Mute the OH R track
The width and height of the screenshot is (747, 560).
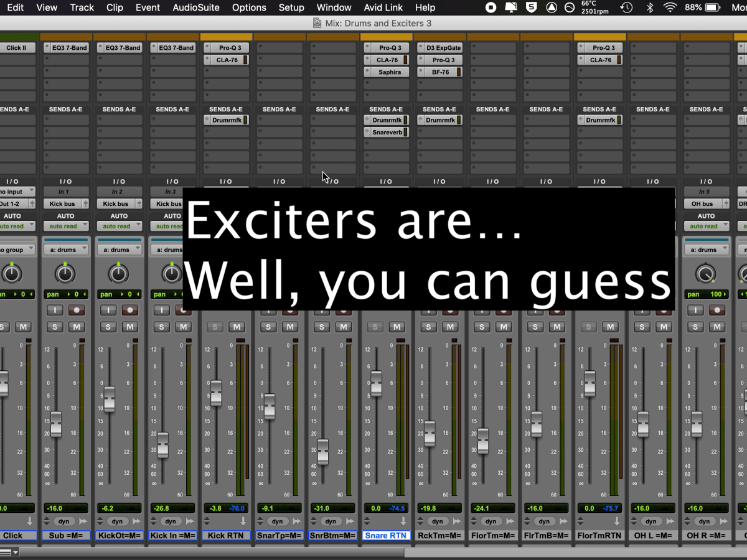click(x=717, y=327)
